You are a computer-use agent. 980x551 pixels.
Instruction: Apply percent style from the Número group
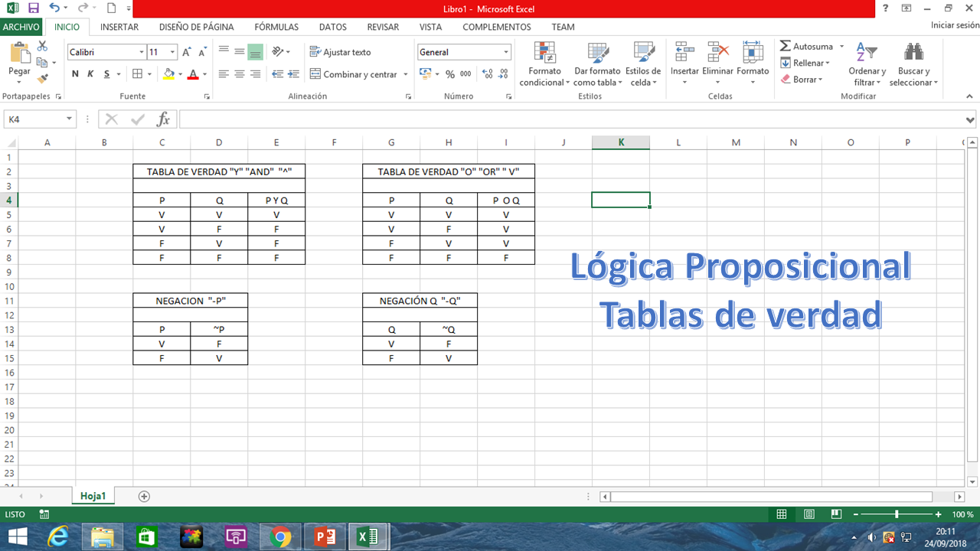click(x=449, y=74)
